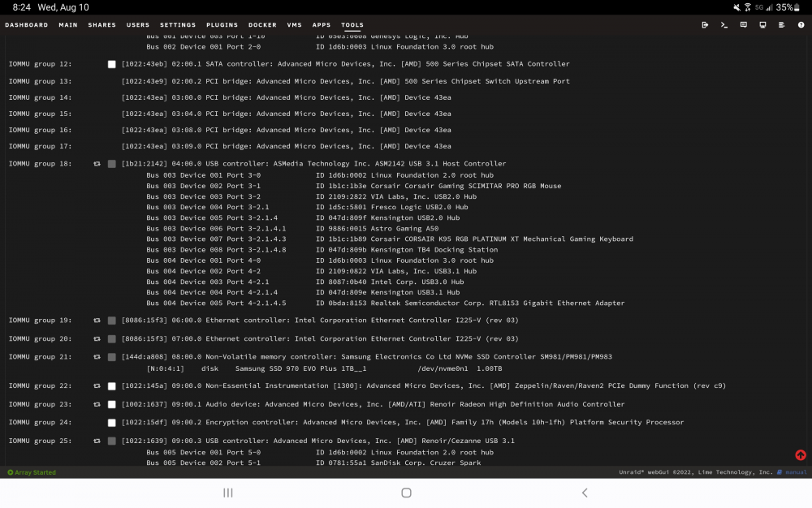Click 'Unraid webGui ©2022, Lime Technology' footer text
The width and height of the screenshot is (812, 508).
click(x=696, y=472)
